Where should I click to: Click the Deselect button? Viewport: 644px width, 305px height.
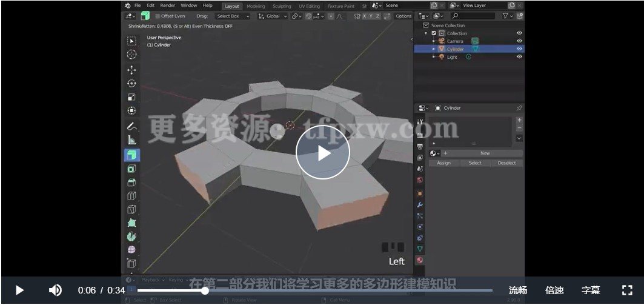[507, 163]
